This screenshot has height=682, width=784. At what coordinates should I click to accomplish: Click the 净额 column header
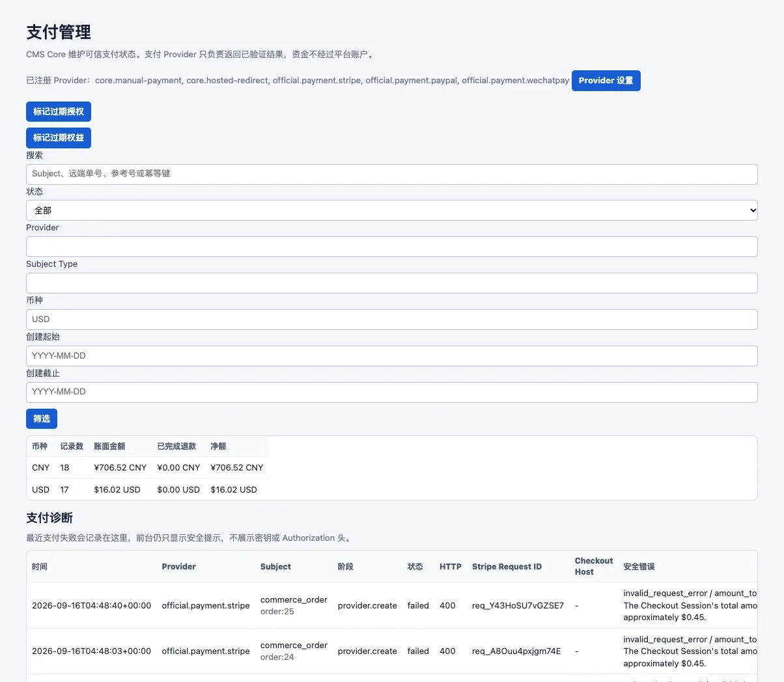(x=218, y=446)
